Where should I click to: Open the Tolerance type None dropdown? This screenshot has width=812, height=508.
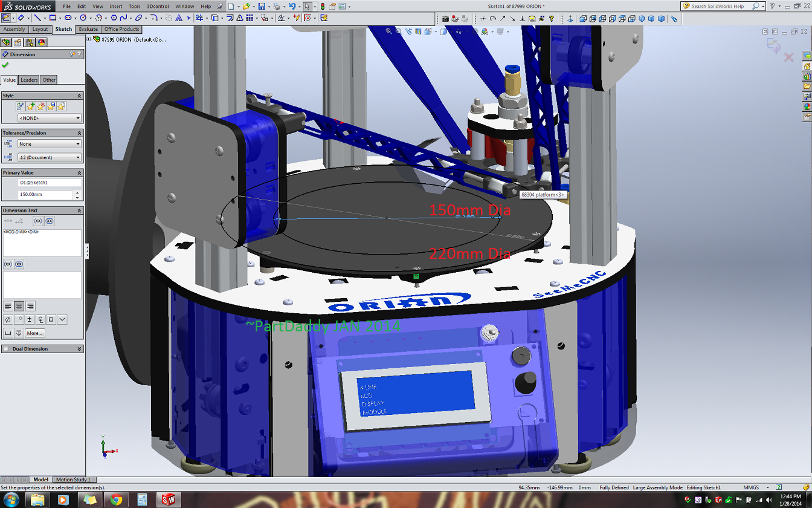pyautogui.click(x=50, y=144)
